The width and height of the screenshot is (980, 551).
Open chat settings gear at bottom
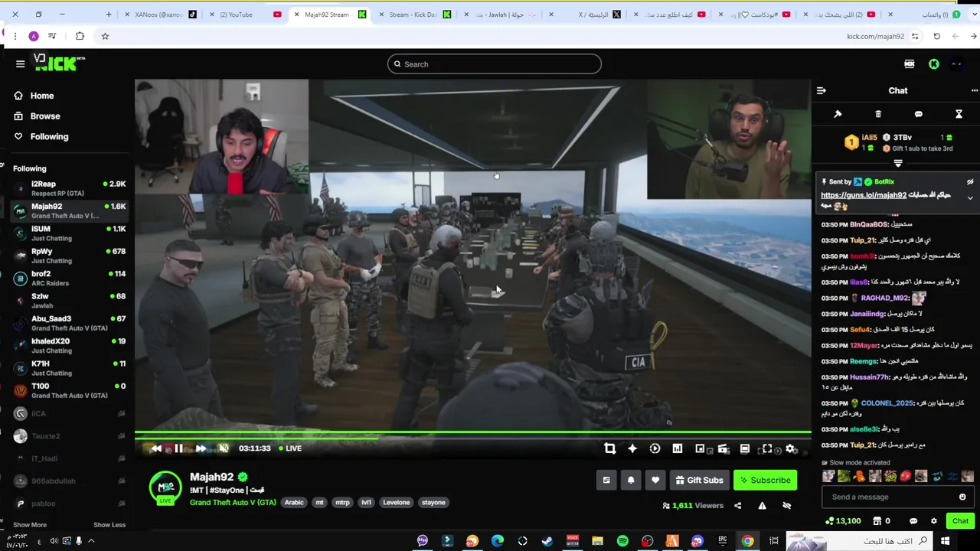coord(933,521)
